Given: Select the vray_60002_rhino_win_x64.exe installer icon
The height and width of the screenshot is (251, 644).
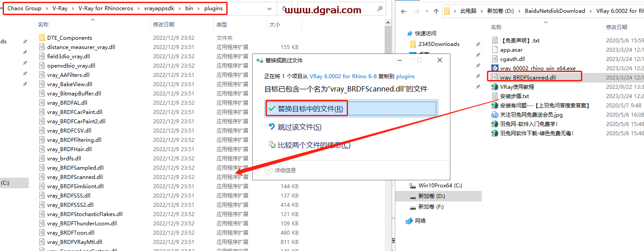Looking at the screenshot, I should pos(495,68).
